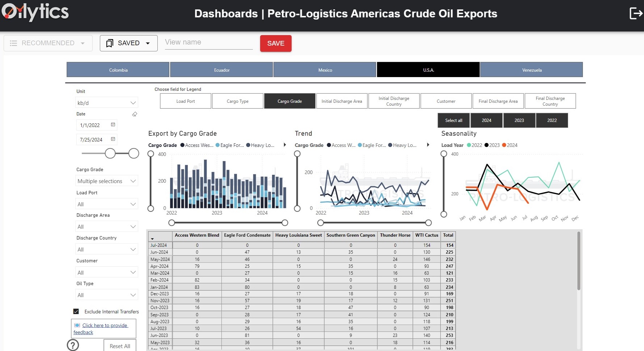
Task: Switch to the Colombia tab
Action: [118, 69]
